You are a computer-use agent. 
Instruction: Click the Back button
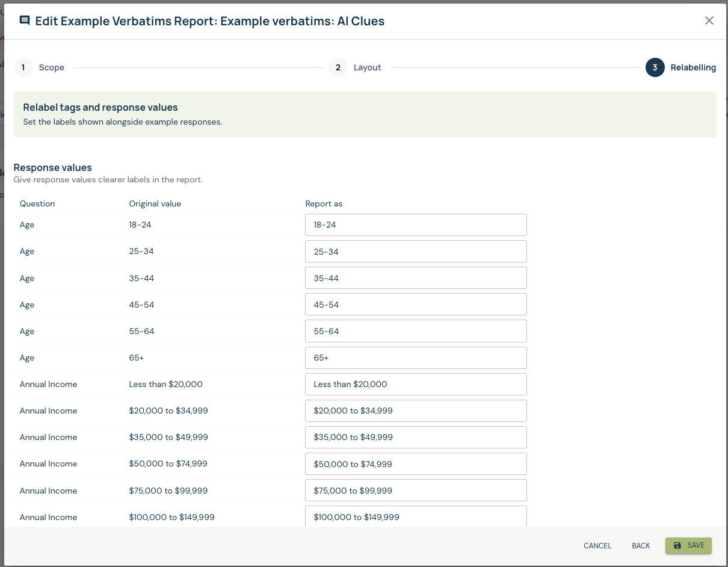(641, 546)
